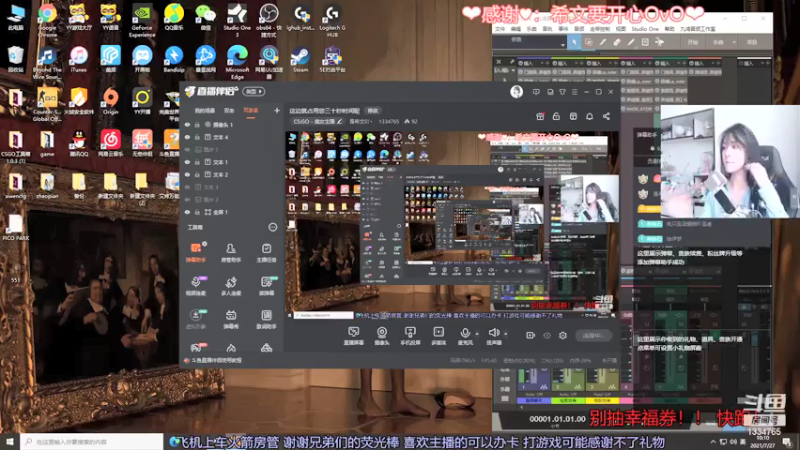
Task: Open more toolbox options ellipsis button
Action: coord(272,227)
